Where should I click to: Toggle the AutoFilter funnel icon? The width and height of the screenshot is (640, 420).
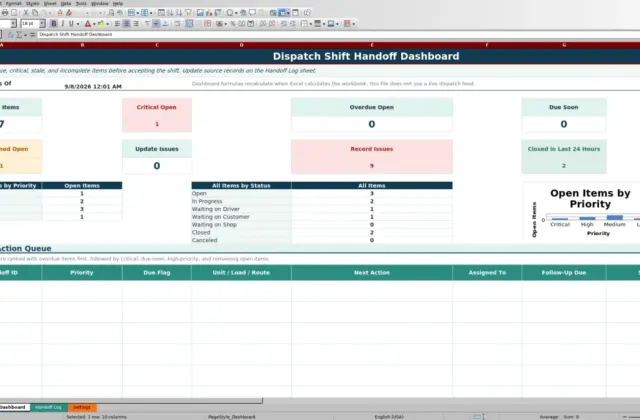click(188, 13)
